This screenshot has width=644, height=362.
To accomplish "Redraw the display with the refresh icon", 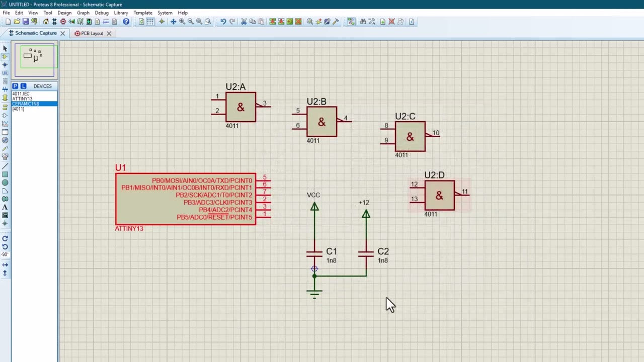I will pos(141,22).
